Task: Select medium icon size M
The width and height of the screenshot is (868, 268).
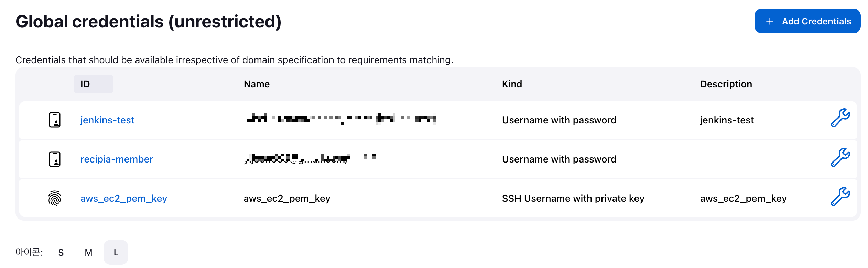Action: coord(88,252)
